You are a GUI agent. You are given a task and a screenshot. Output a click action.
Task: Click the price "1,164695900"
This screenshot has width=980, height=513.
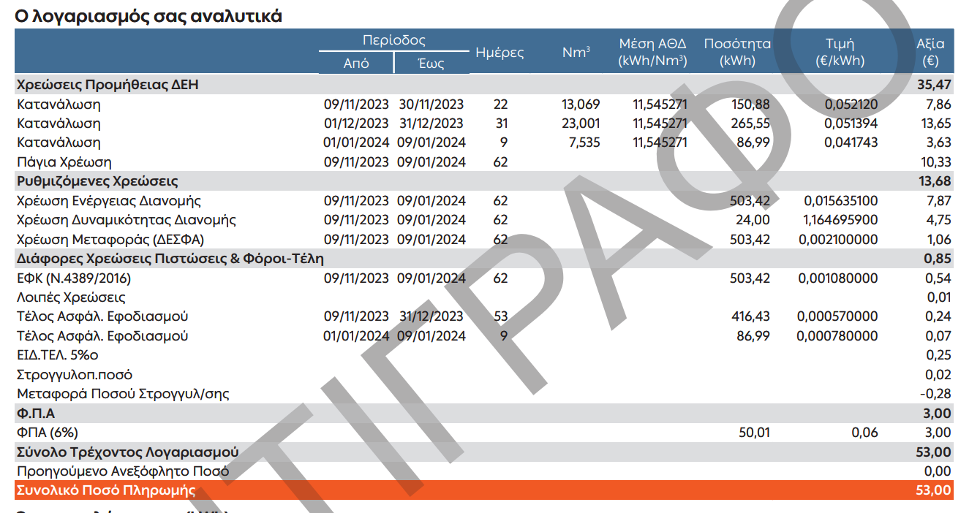(841, 220)
